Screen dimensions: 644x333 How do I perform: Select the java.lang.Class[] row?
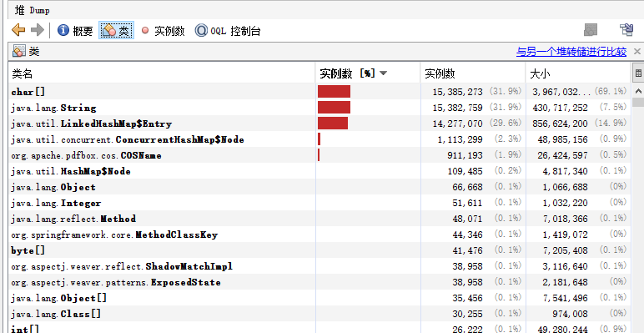(x=319, y=314)
